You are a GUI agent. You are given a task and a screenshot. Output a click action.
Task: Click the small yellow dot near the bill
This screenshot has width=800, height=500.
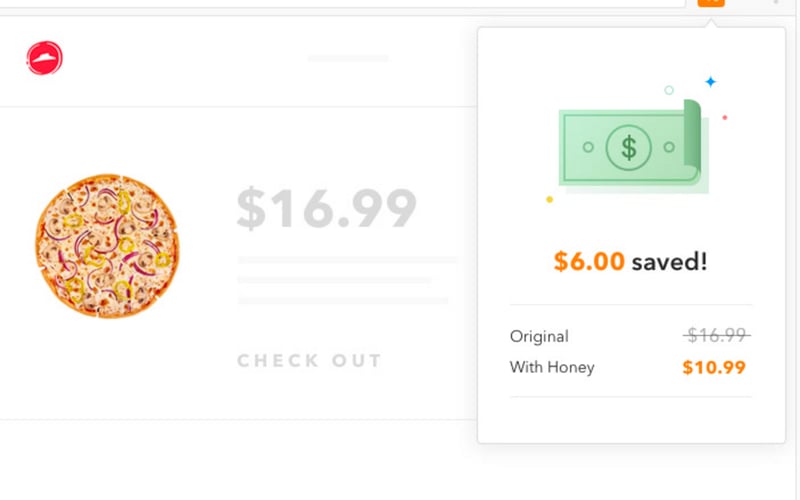coord(549,199)
